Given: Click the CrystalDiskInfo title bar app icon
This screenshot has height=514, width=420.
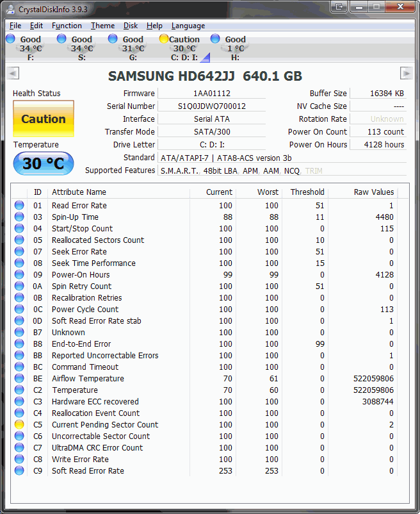Looking at the screenshot, I should pyautogui.click(x=10, y=9).
